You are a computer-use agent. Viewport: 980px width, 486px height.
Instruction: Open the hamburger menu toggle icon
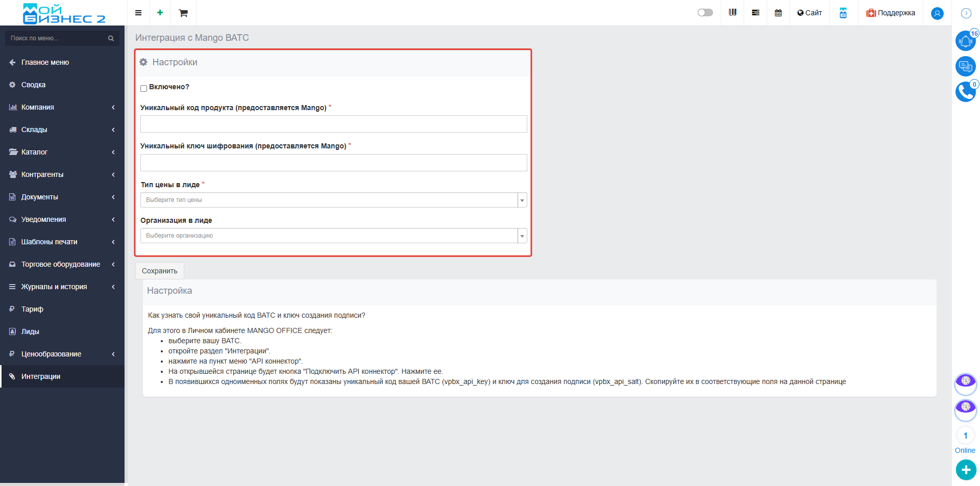click(x=138, y=13)
